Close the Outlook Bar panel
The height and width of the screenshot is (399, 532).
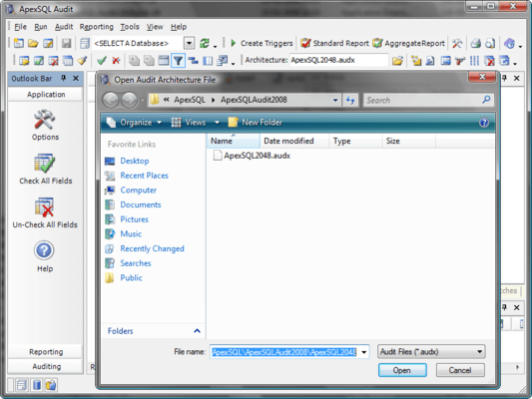coord(76,79)
